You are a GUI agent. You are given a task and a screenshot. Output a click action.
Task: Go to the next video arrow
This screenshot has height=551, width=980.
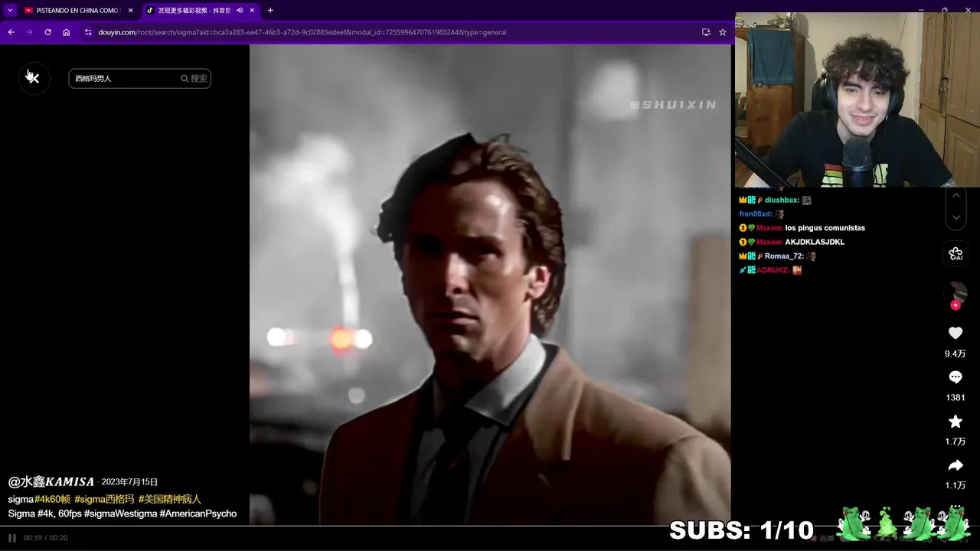[x=955, y=217]
